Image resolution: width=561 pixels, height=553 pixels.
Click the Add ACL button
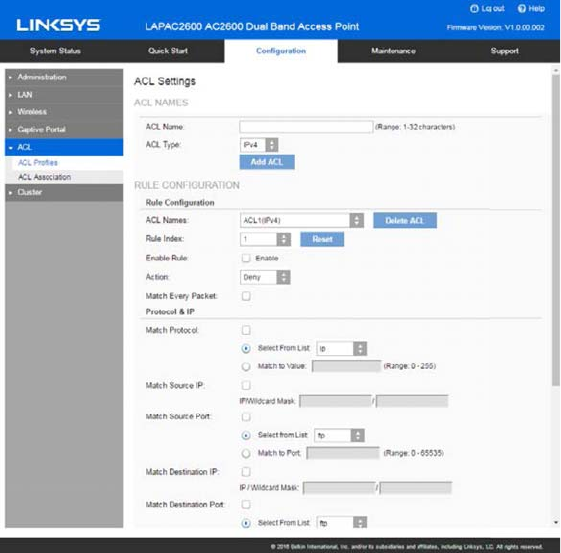pyautogui.click(x=267, y=162)
